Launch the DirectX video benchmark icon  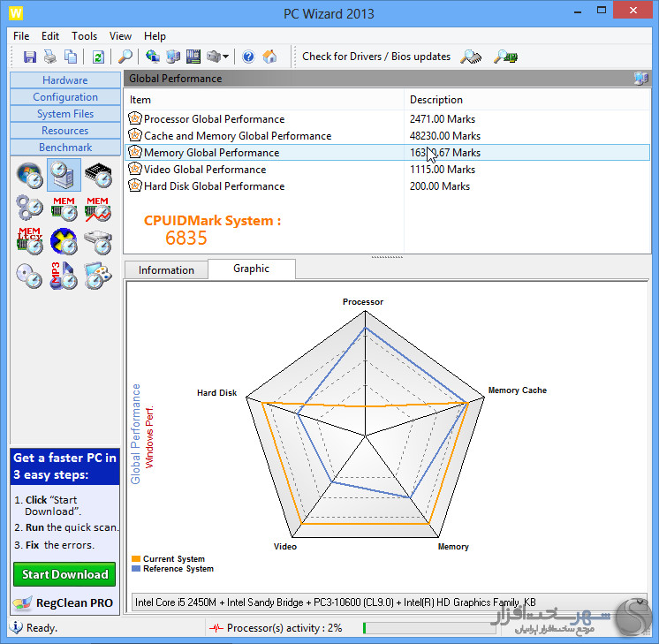click(64, 241)
